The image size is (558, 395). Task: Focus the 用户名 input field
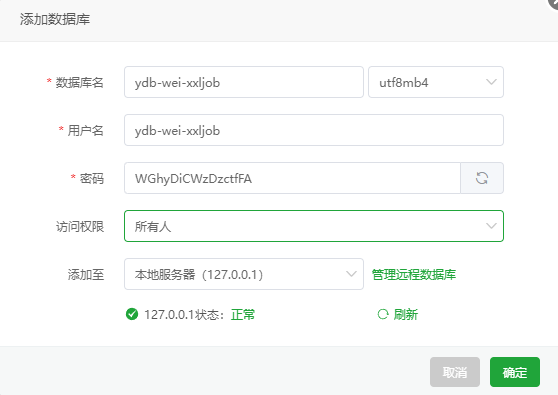(x=314, y=130)
